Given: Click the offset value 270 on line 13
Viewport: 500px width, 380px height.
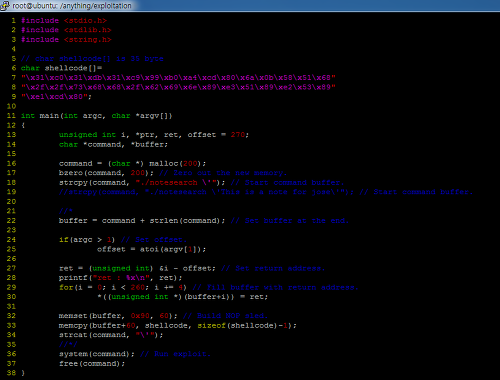Looking at the screenshot, I should pyautogui.click(x=238, y=135).
